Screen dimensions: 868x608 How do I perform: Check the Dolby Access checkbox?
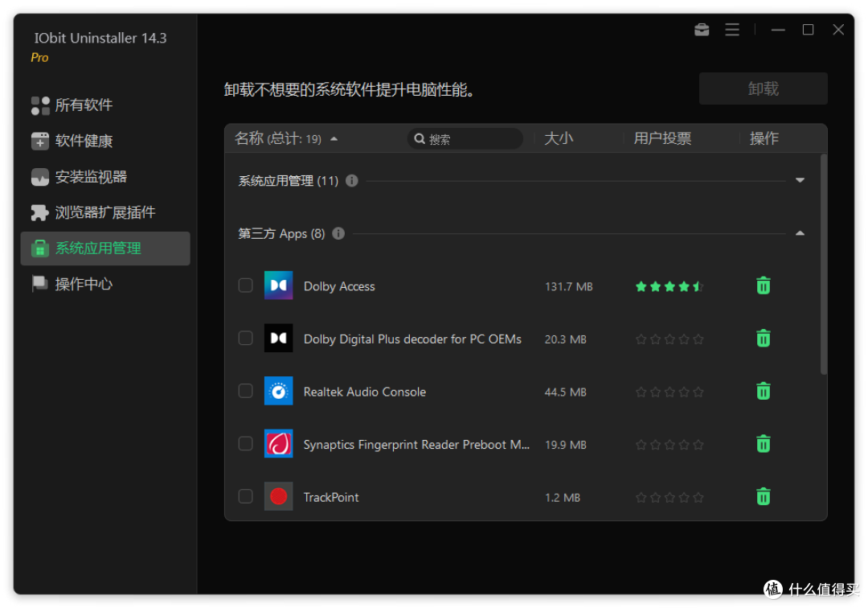click(245, 286)
